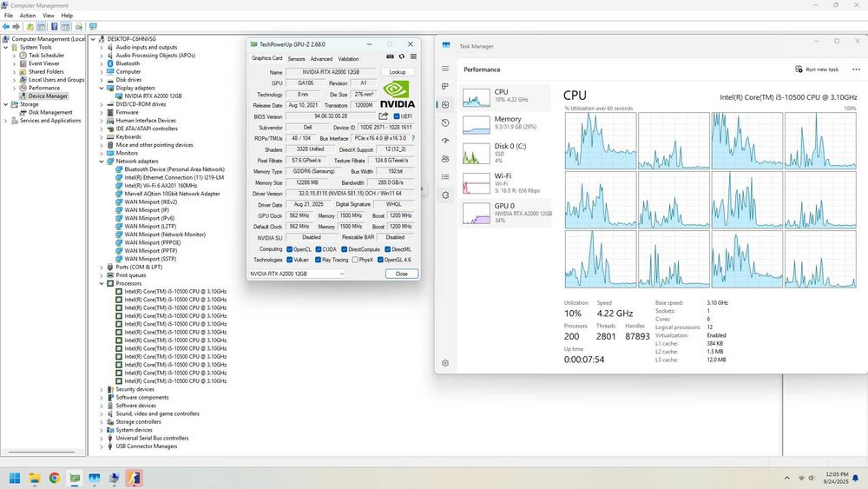Click the Back arrow in Computer Management toolbar
The image size is (868, 489).
click(x=6, y=27)
